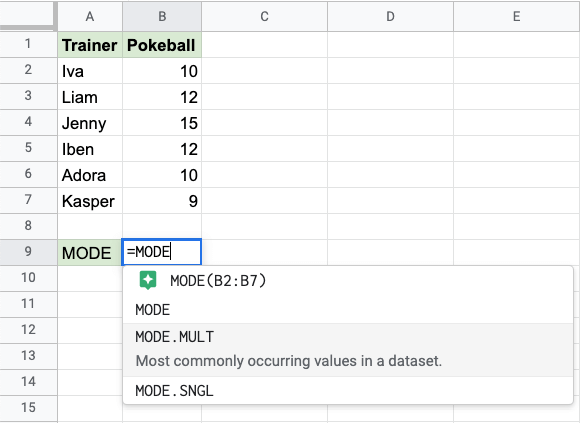The image size is (580, 423).
Task: Select column E header
Action: tap(517, 16)
